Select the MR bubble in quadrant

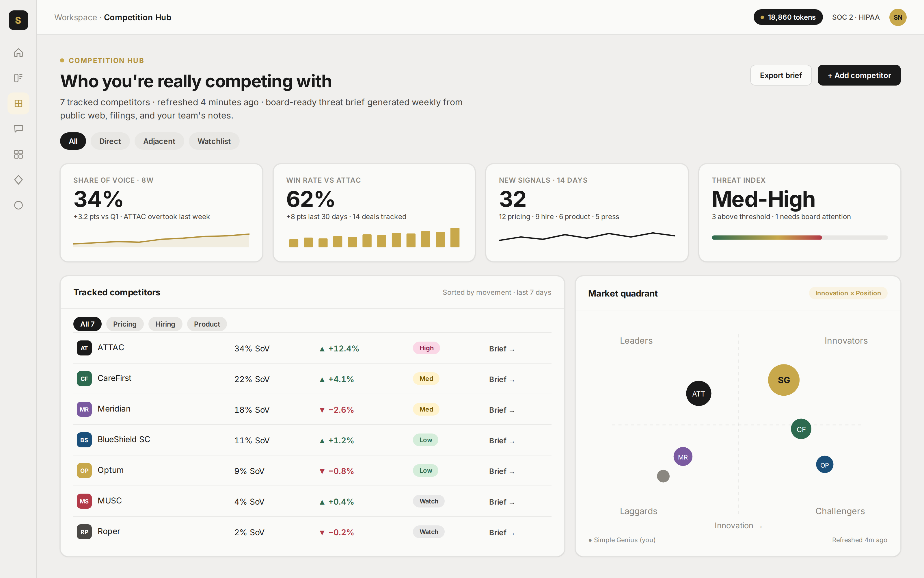point(683,456)
